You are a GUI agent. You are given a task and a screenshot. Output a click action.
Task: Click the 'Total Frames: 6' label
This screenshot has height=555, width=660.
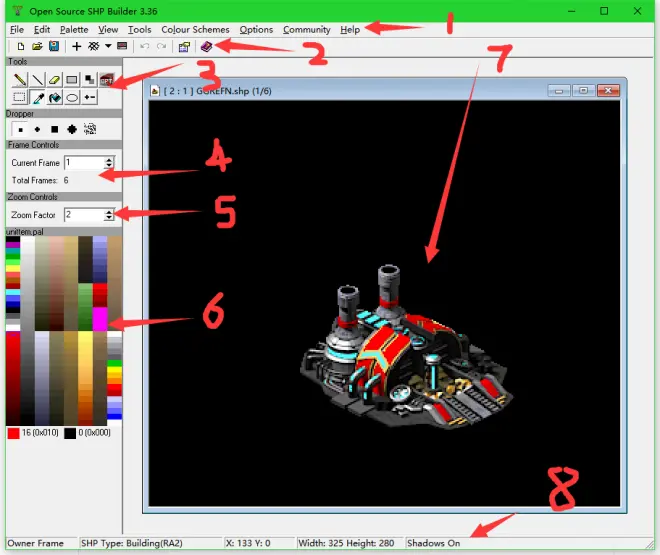(40, 181)
